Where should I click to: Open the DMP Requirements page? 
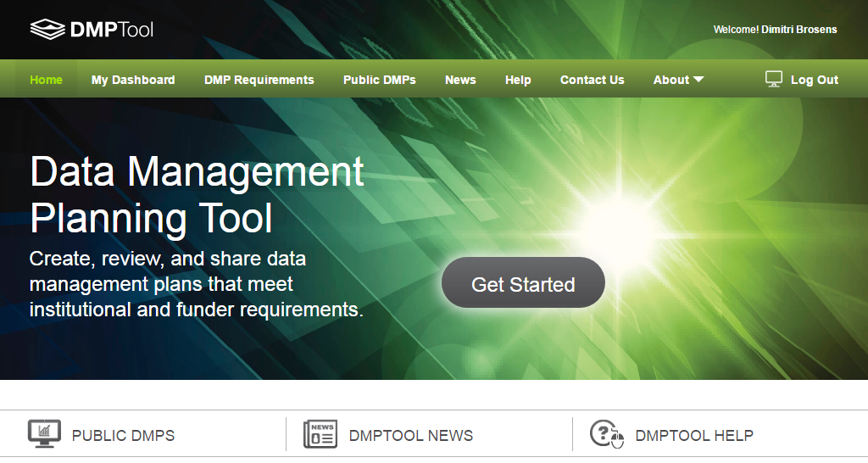click(259, 80)
